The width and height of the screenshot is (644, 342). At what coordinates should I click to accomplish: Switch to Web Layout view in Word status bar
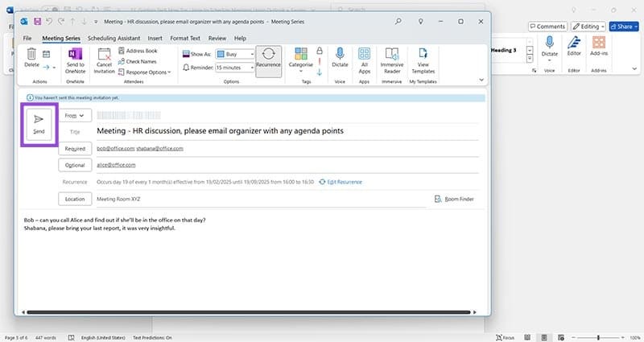click(560, 337)
